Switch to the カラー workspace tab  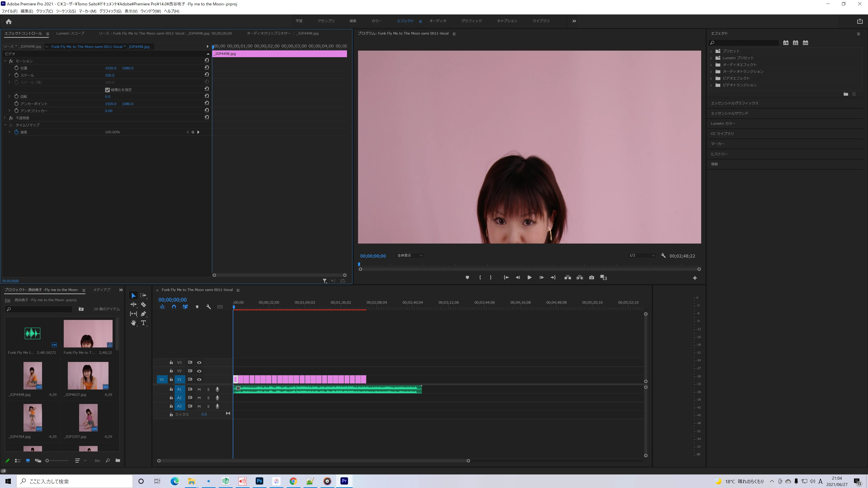376,21
